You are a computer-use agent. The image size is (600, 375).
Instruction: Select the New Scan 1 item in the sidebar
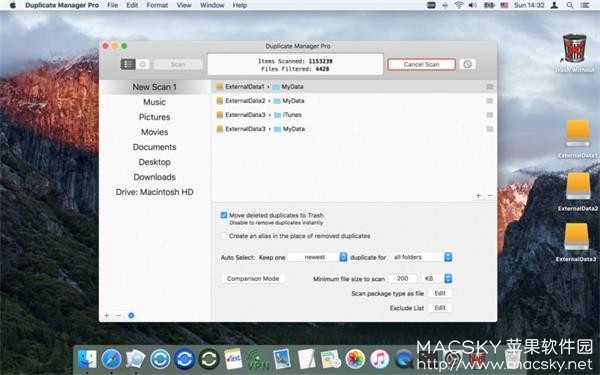click(x=155, y=87)
